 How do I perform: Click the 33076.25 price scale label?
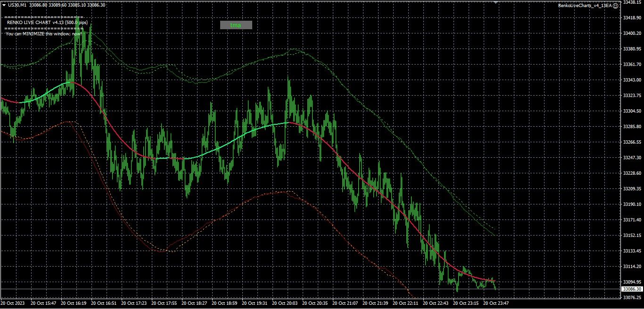632,298
